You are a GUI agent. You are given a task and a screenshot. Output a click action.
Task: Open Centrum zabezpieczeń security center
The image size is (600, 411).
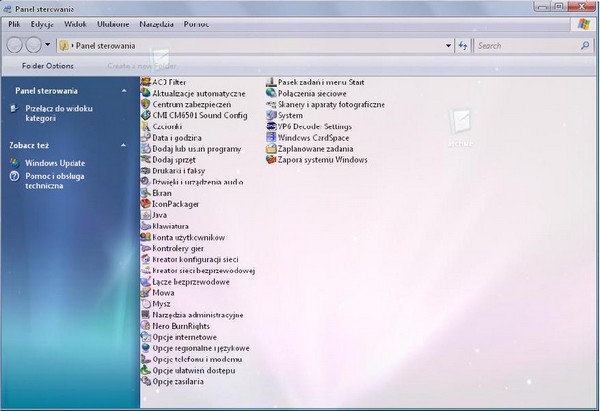[x=191, y=104]
